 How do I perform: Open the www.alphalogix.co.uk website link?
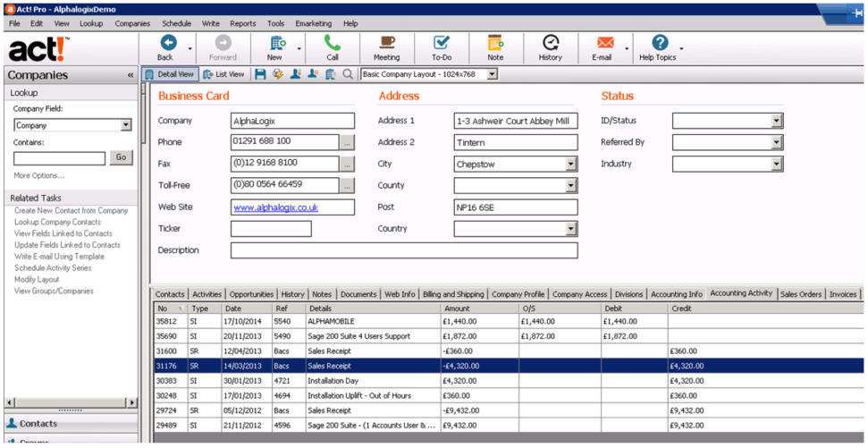point(275,207)
